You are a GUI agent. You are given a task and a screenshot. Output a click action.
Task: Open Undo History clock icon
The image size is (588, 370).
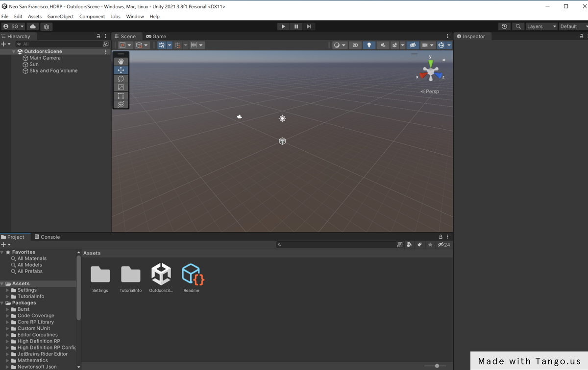(504, 26)
